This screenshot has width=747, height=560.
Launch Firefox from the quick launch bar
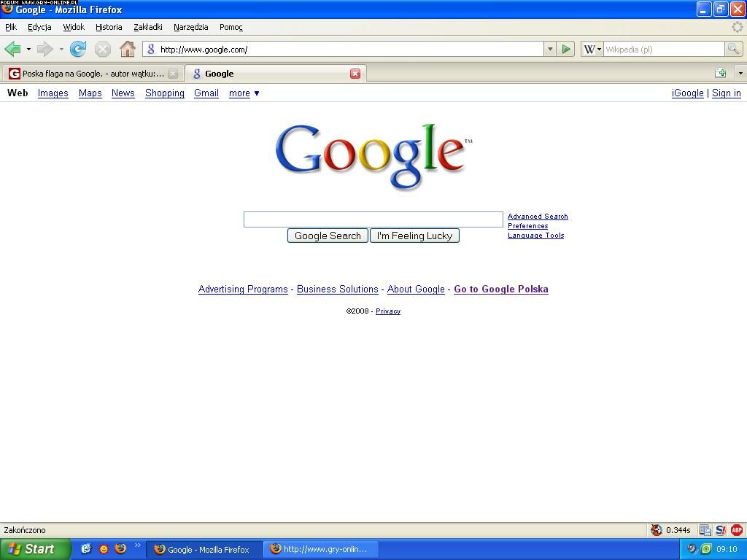click(x=120, y=548)
